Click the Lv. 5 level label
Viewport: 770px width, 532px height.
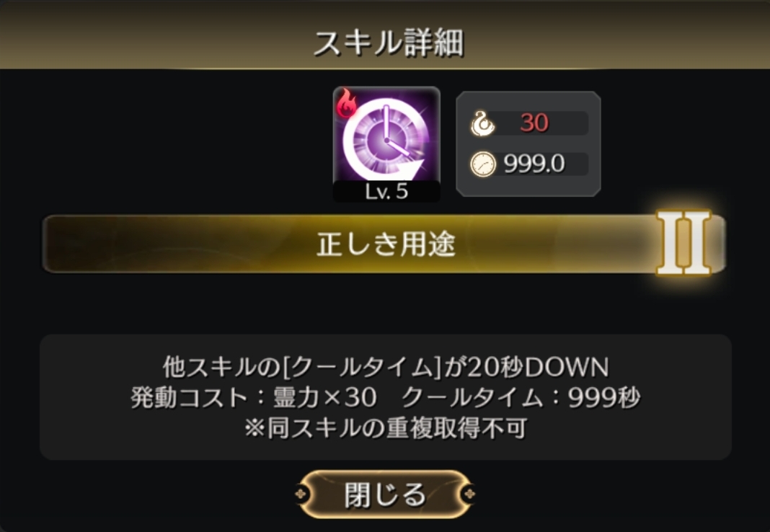pyautogui.click(x=386, y=192)
